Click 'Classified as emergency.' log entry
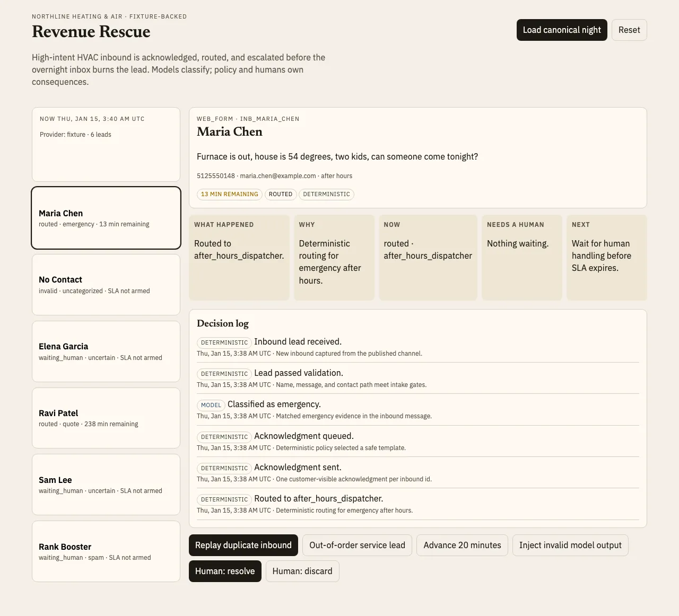Image resolution: width=679 pixels, height=616 pixels. [x=418, y=410]
